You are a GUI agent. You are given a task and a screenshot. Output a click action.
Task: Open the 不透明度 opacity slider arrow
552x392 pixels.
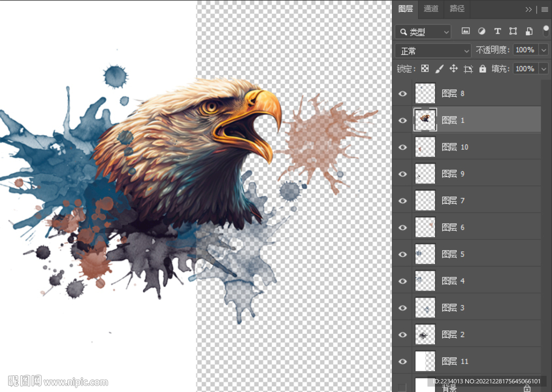click(x=543, y=50)
